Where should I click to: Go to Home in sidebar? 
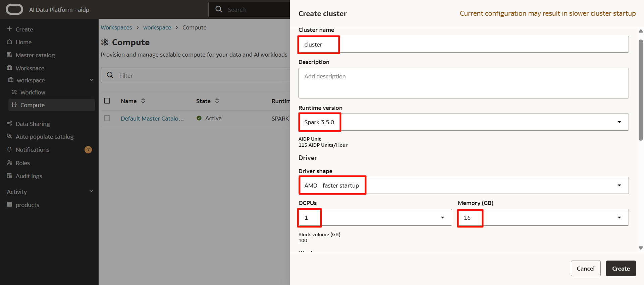(23, 42)
